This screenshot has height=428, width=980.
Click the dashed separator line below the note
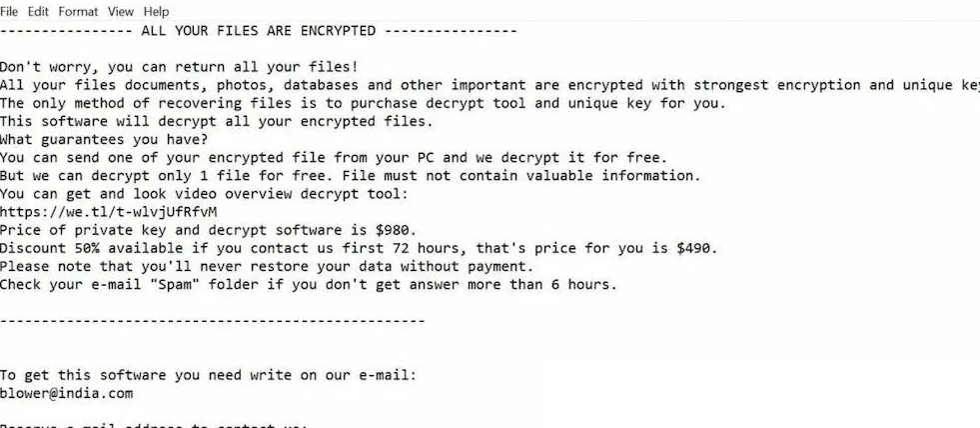pyautogui.click(x=212, y=320)
